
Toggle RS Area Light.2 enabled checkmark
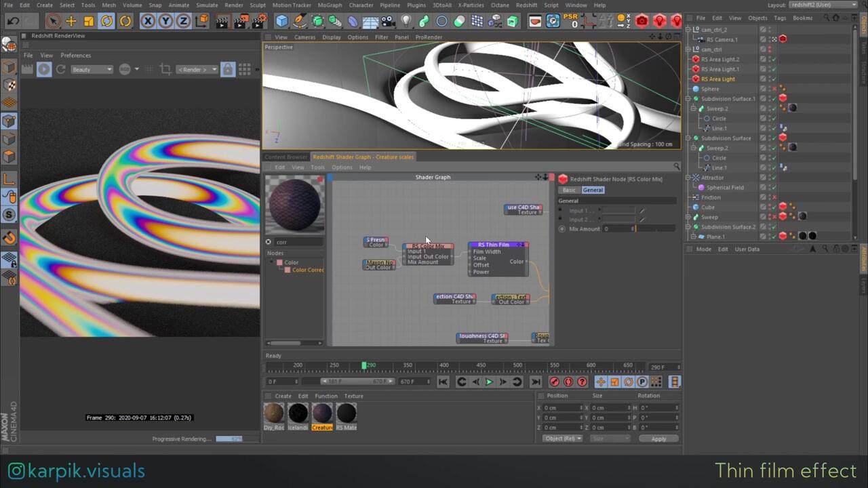pyautogui.click(x=774, y=59)
